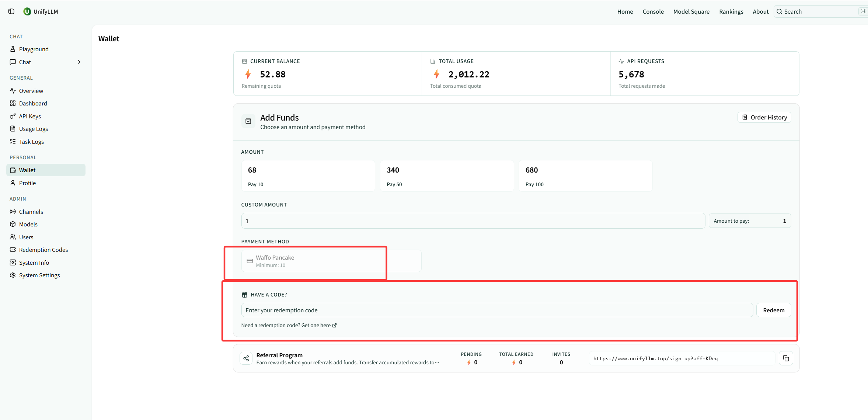The height and width of the screenshot is (420, 868).
Task: Click the 'Amount to pay:' label
Action: pyautogui.click(x=731, y=221)
